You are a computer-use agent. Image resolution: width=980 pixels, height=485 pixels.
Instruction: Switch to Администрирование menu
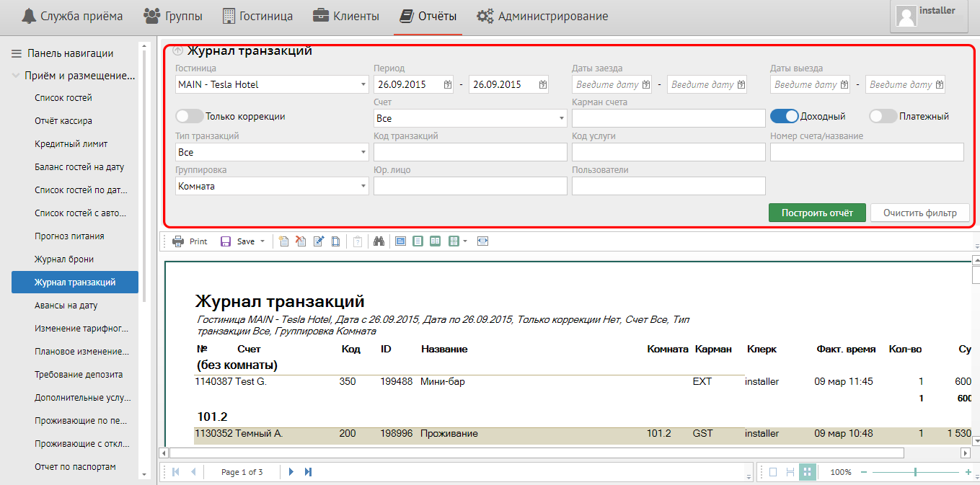(x=542, y=16)
